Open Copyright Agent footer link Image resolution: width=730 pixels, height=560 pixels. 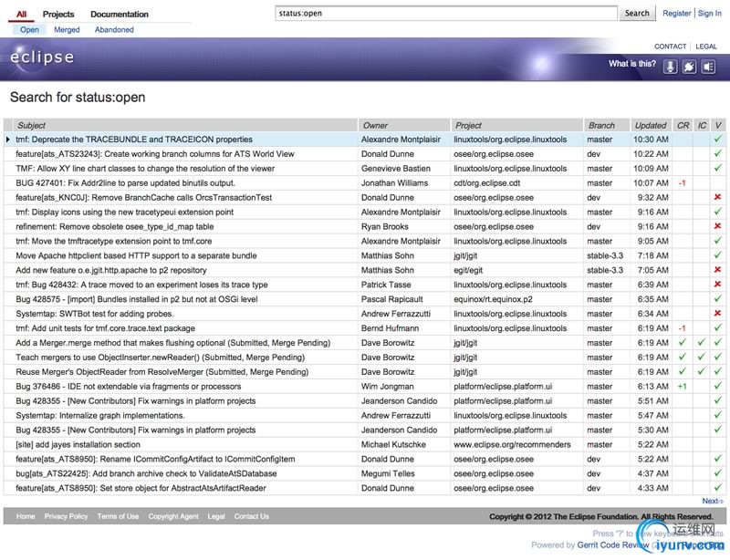[173, 516]
